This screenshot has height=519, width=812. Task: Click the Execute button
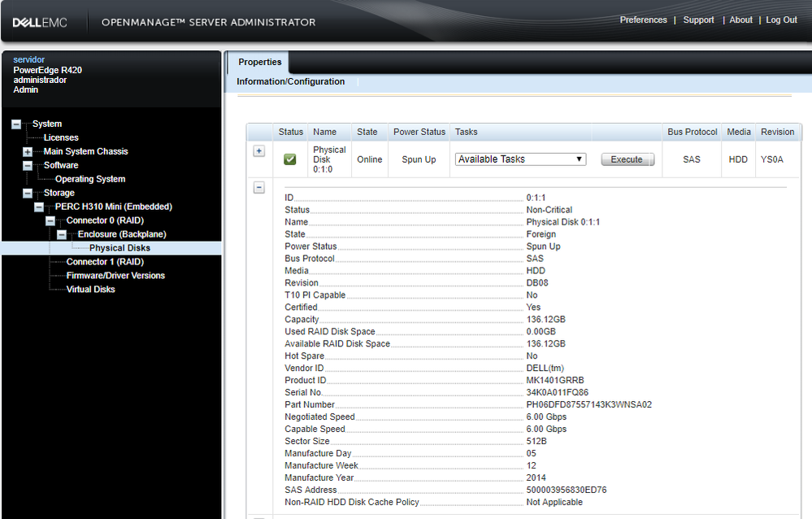[x=627, y=159]
